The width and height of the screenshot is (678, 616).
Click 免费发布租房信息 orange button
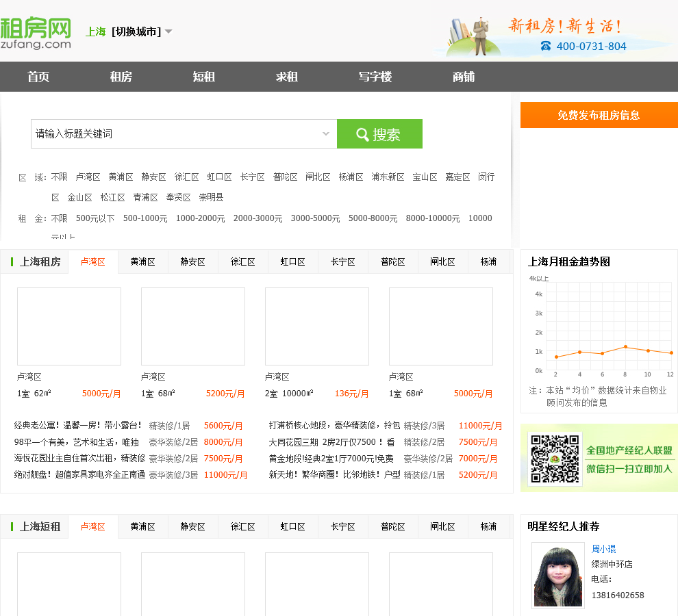point(599,115)
